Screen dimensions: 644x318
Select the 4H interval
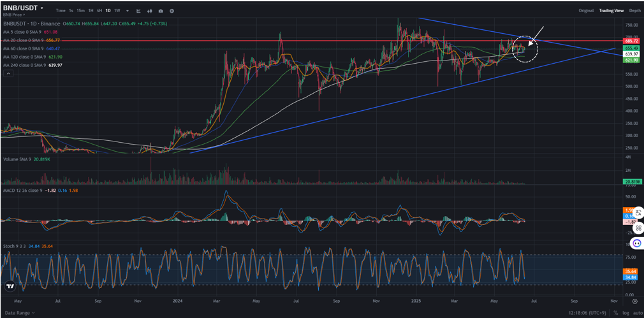tap(99, 11)
